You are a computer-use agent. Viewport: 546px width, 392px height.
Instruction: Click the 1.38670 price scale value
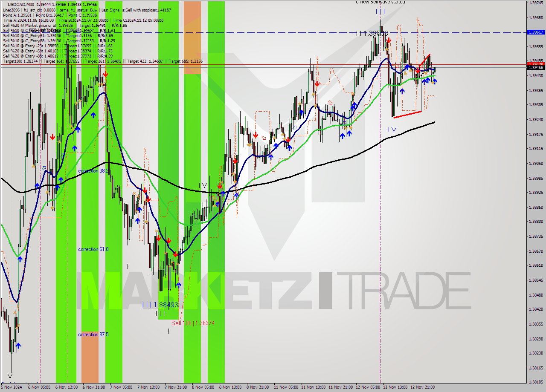536,251
